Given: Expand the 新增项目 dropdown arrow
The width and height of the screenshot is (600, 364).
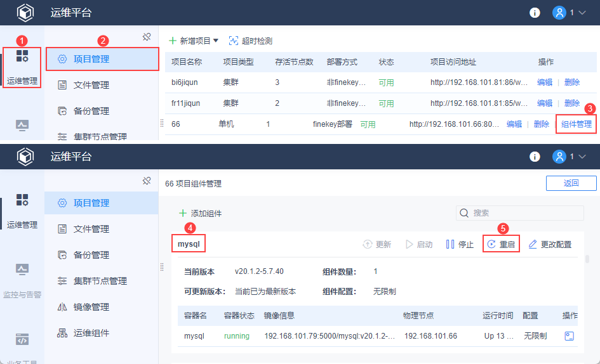Looking at the screenshot, I should point(215,41).
